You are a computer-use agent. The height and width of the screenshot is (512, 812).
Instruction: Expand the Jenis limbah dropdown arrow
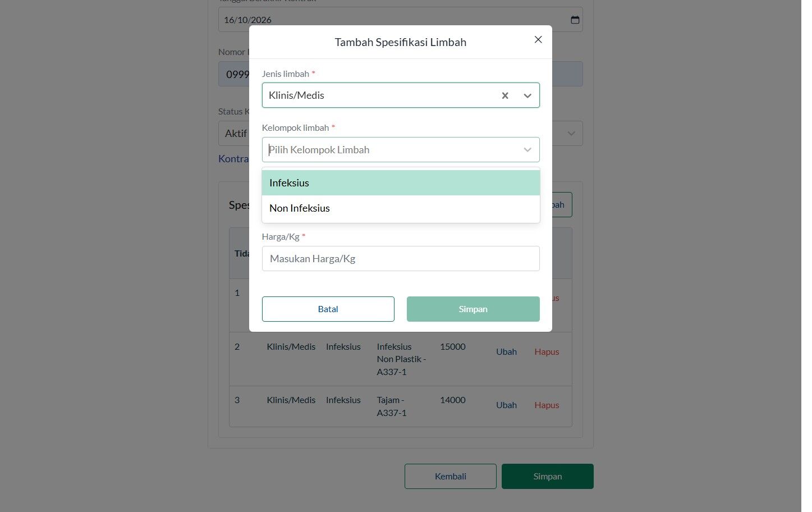527,95
